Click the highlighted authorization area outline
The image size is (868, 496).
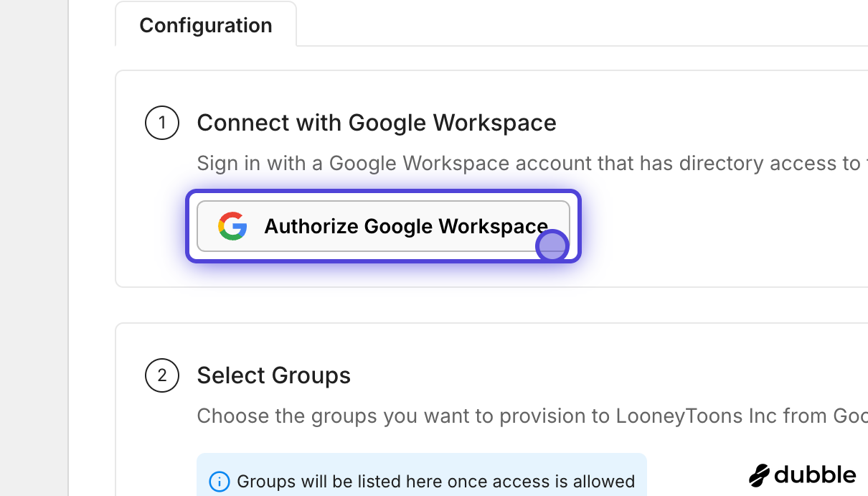tap(384, 192)
